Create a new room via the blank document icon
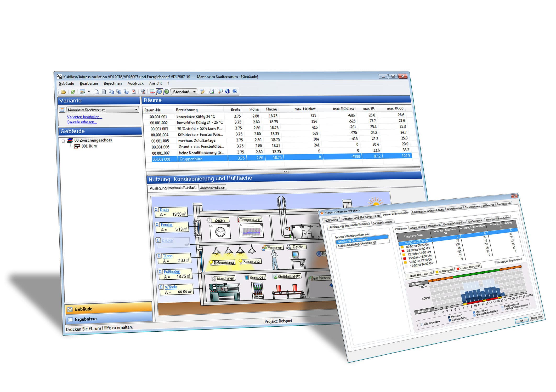This screenshot has width=556, height=392. point(97,92)
